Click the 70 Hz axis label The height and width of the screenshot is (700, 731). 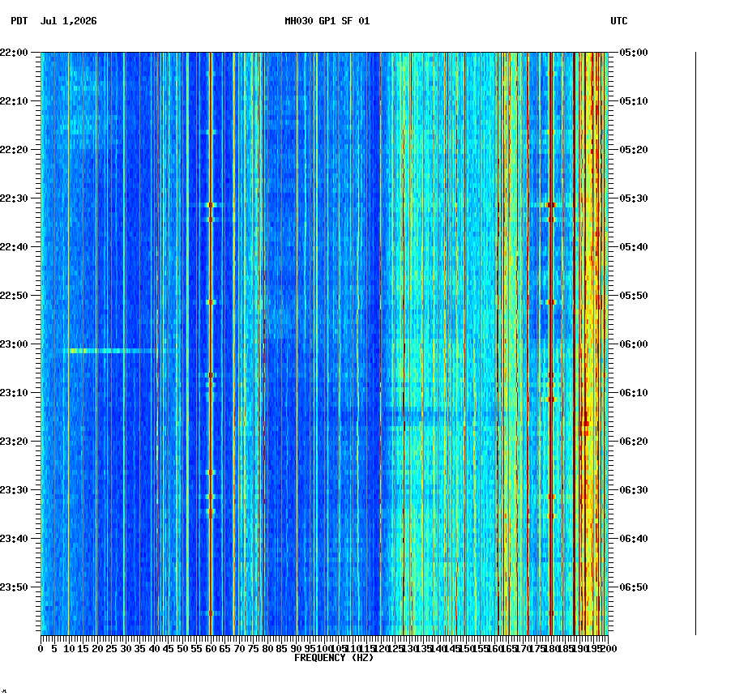point(239,649)
